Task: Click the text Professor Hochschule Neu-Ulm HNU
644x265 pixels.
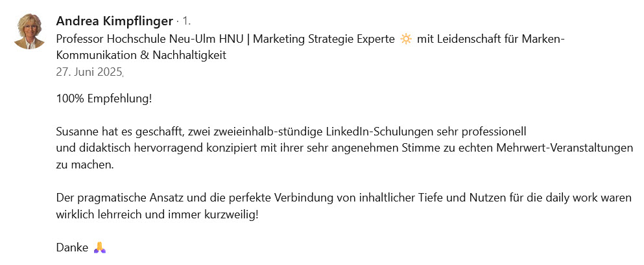Action: (152, 40)
